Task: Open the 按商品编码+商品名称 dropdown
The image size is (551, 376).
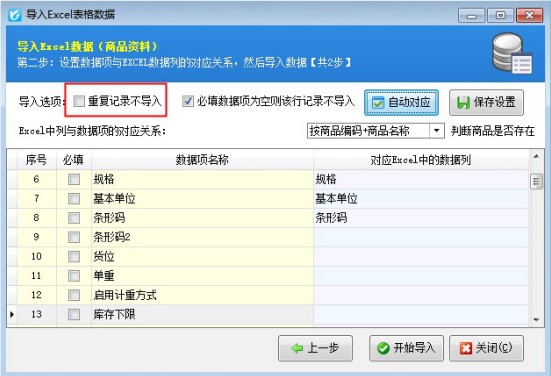Action: (x=436, y=131)
